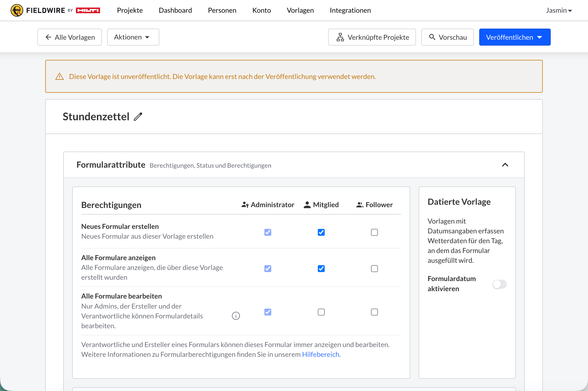Enable Follower for Alle Formulare anzeigen
588x391 pixels.
[x=374, y=269]
